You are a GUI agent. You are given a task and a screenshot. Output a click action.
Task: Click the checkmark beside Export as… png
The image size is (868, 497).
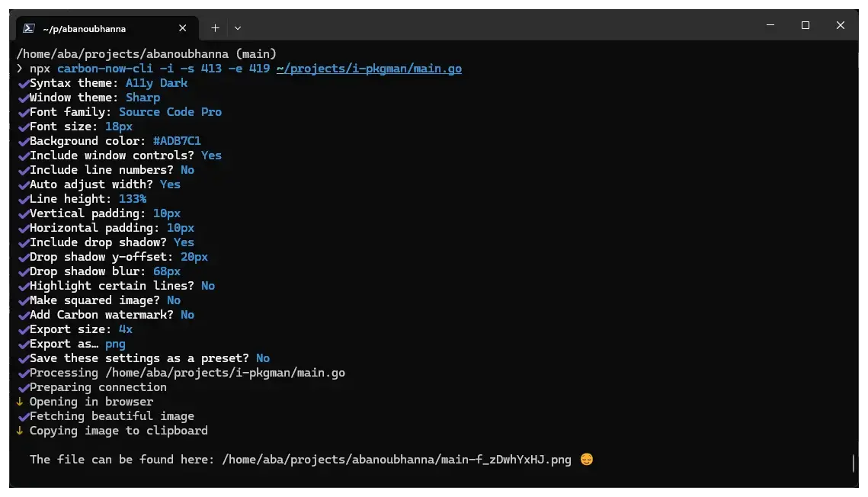(24, 344)
